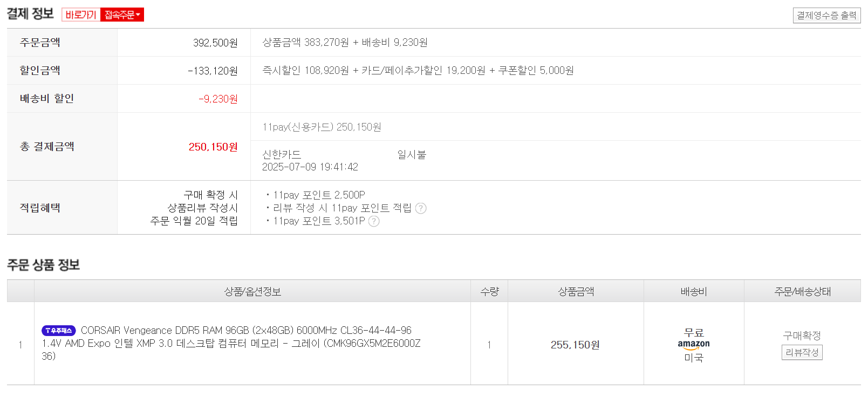Write a review using 리뷰작성 button
Image resolution: width=868 pixels, height=397 pixels.
(x=802, y=352)
